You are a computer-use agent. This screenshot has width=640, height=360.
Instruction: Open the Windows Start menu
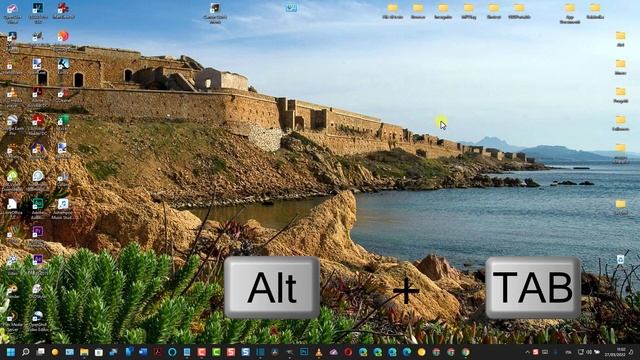[x=11, y=352]
